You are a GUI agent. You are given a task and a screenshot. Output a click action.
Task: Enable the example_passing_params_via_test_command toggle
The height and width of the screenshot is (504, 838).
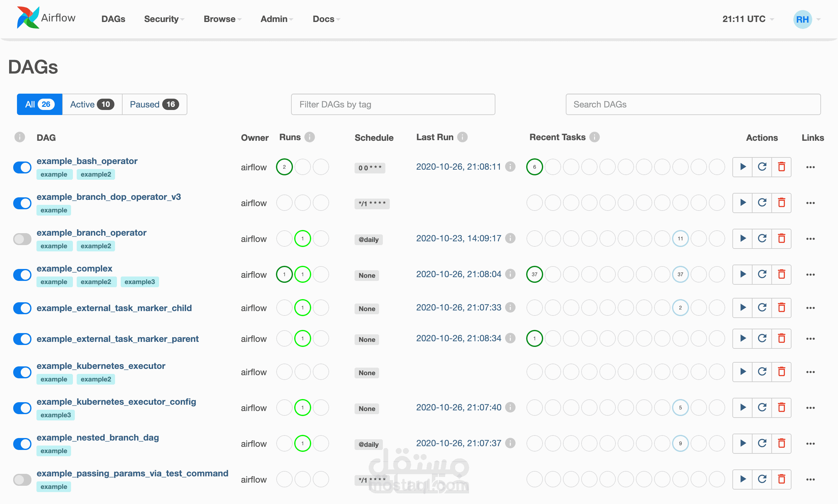[x=22, y=479]
